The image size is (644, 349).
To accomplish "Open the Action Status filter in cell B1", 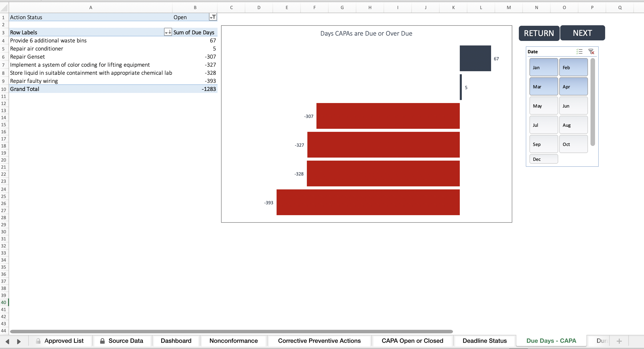I will tap(213, 17).
